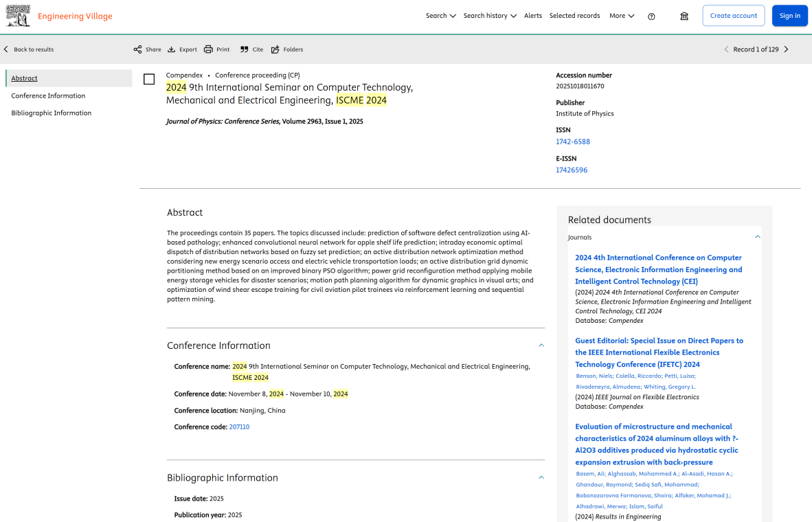Click the Engineering Village brand text
Screen dimensions: 812x522
click(x=75, y=16)
